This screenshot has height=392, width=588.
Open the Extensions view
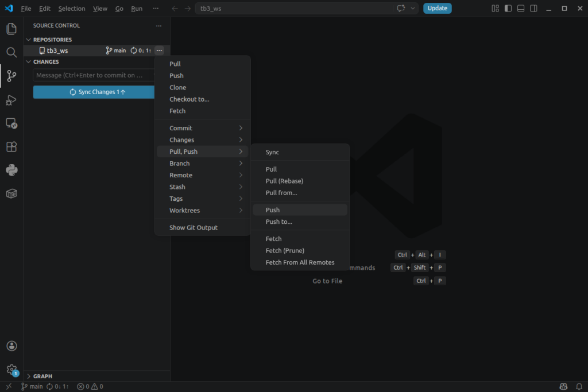[11, 146]
